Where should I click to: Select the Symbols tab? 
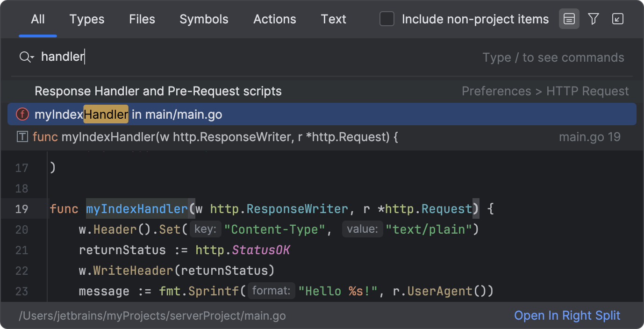204,19
